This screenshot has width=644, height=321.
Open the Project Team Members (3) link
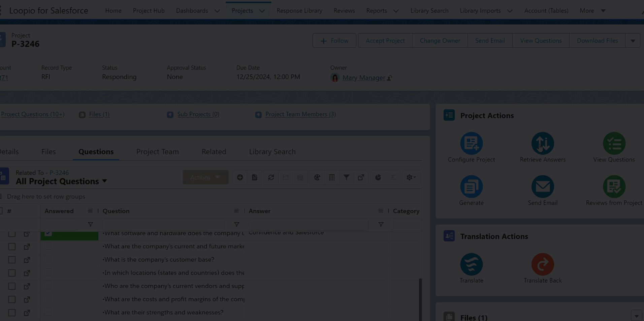pos(300,114)
